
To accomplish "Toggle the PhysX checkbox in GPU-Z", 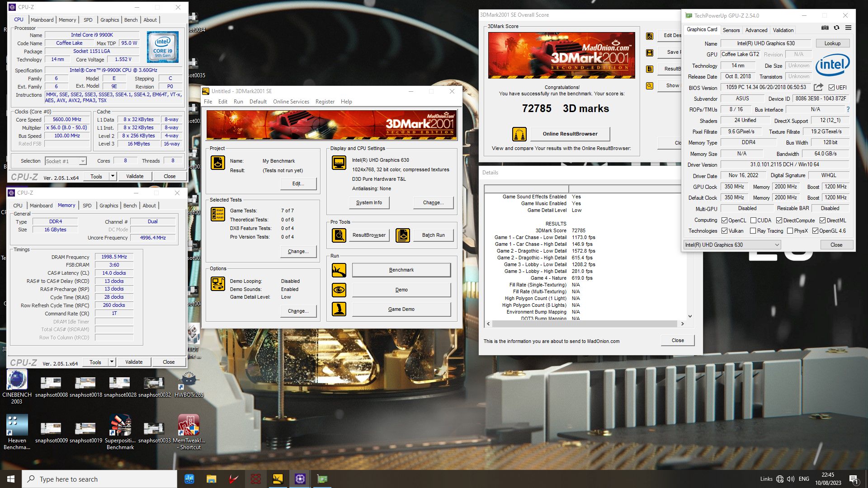I will [x=790, y=231].
